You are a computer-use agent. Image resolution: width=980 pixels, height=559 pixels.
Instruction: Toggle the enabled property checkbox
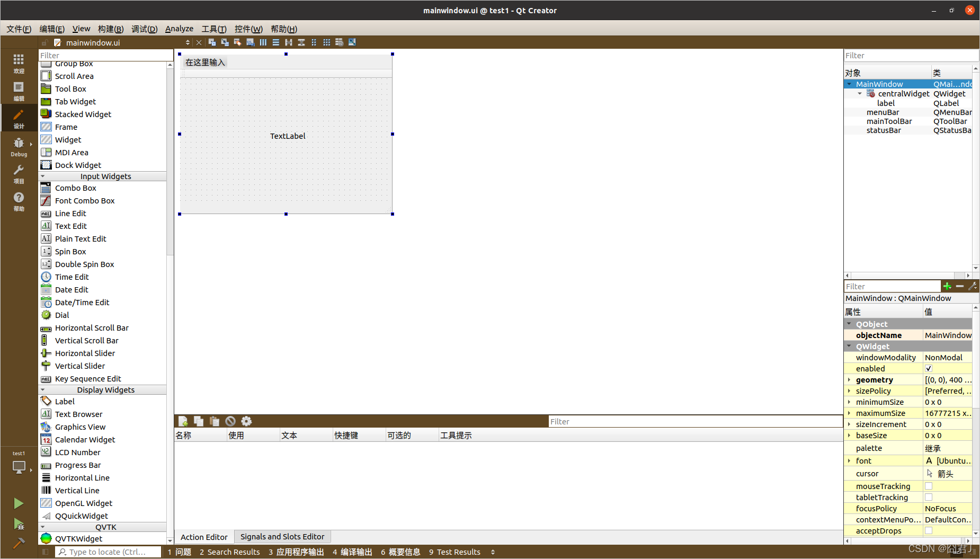[929, 369]
